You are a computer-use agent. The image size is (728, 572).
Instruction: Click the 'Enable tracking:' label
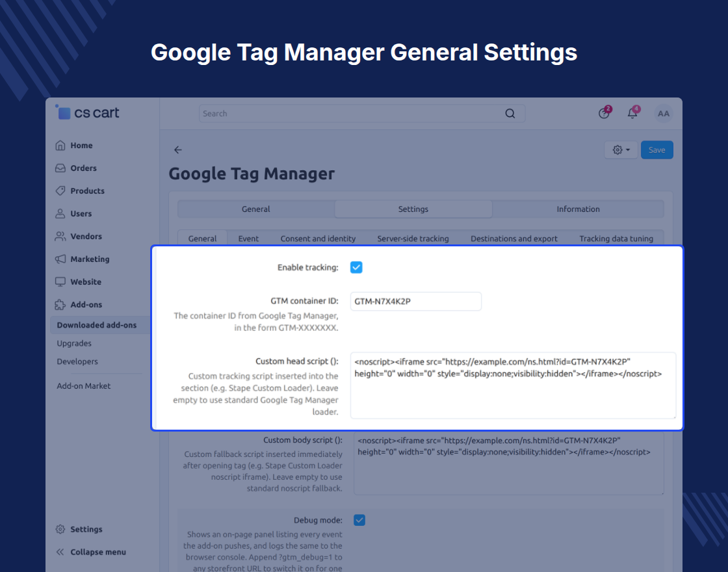[x=308, y=267]
